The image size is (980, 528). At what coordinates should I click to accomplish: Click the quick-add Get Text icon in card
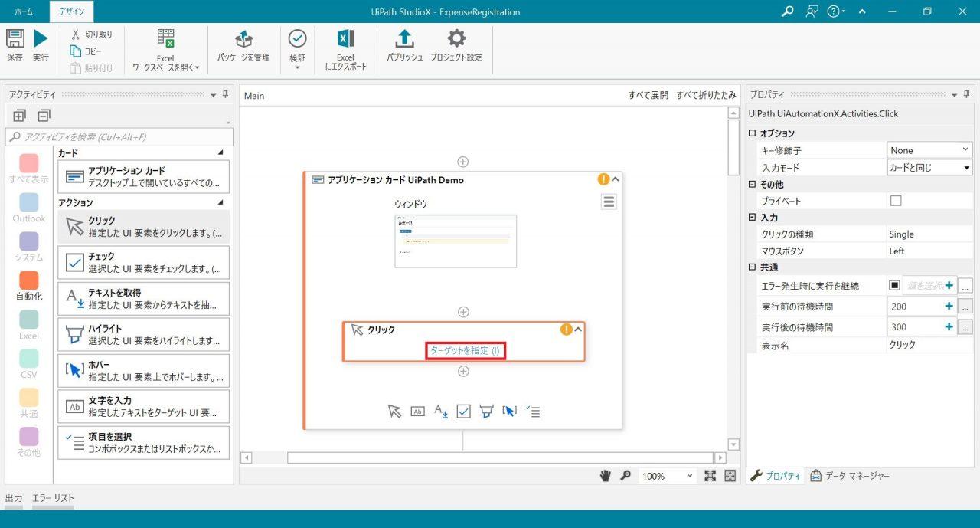(x=440, y=411)
